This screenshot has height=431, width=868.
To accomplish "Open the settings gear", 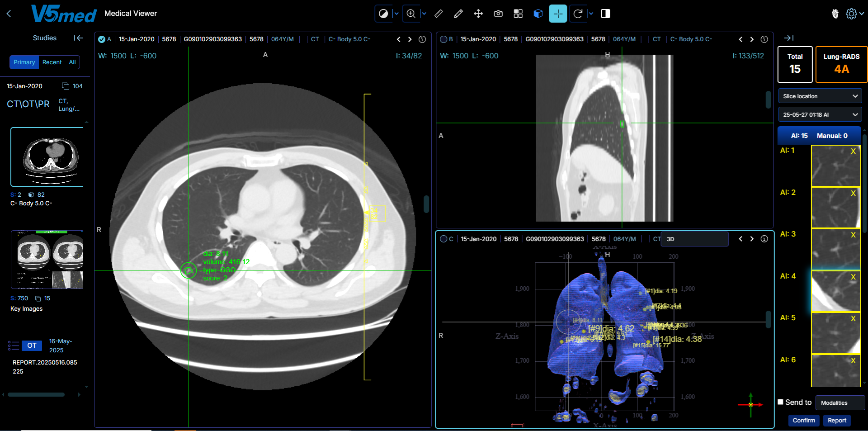I will (x=851, y=14).
